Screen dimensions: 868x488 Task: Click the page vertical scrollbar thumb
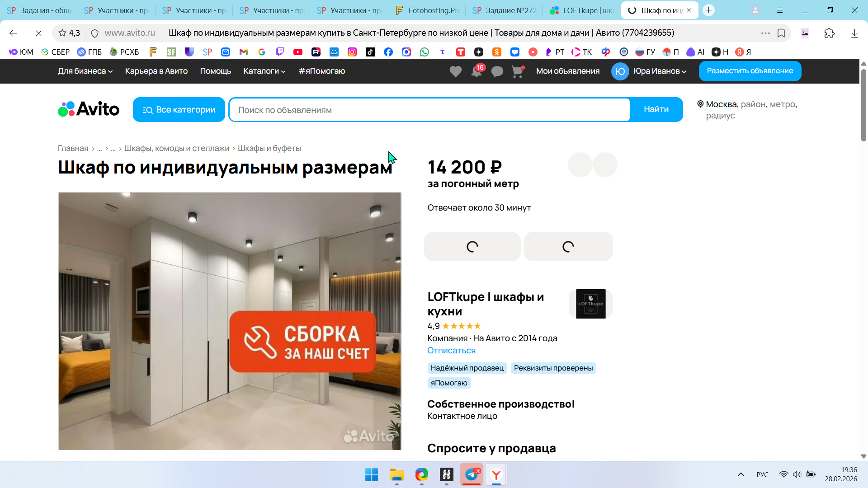863,105
